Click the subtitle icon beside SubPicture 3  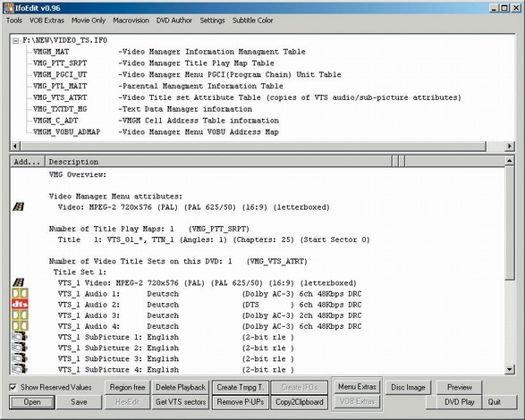pos(20,358)
